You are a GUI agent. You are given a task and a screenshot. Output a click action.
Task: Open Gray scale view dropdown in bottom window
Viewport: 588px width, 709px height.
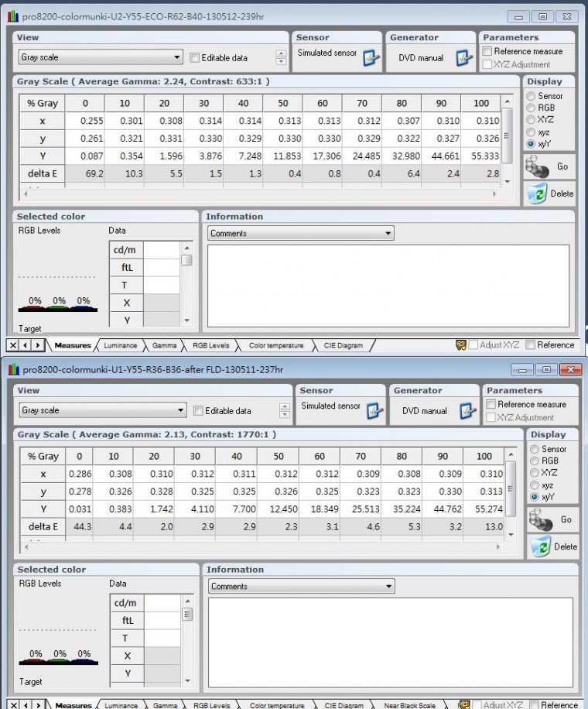click(103, 410)
